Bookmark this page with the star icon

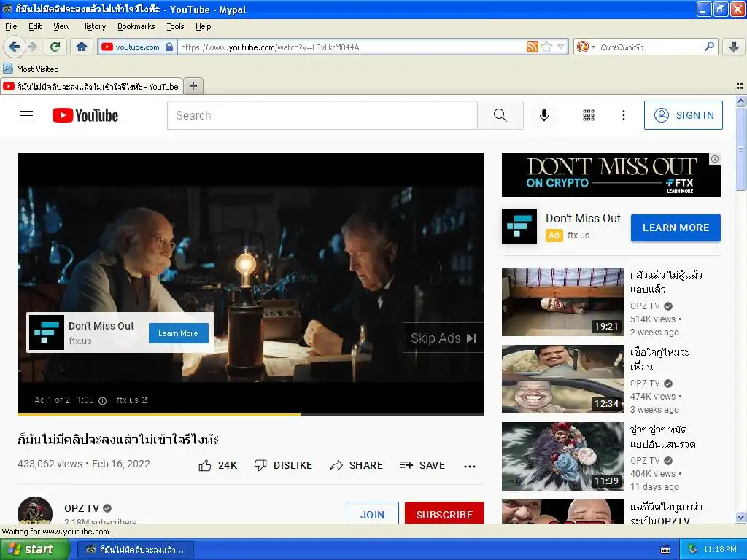pyautogui.click(x=546, y=47)
